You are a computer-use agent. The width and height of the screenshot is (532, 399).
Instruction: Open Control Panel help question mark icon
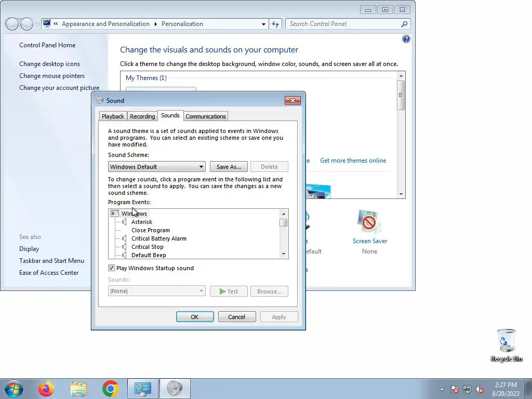(406, 39)
